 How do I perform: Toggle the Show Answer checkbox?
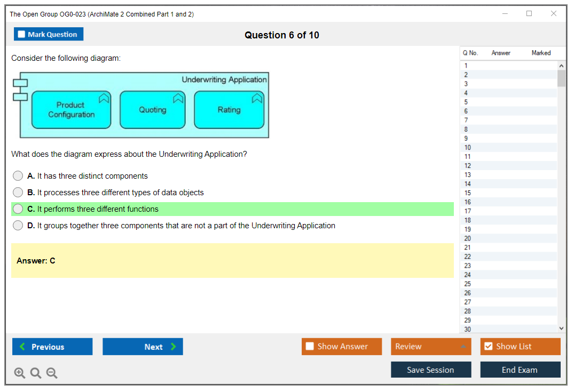pos(310,347)
